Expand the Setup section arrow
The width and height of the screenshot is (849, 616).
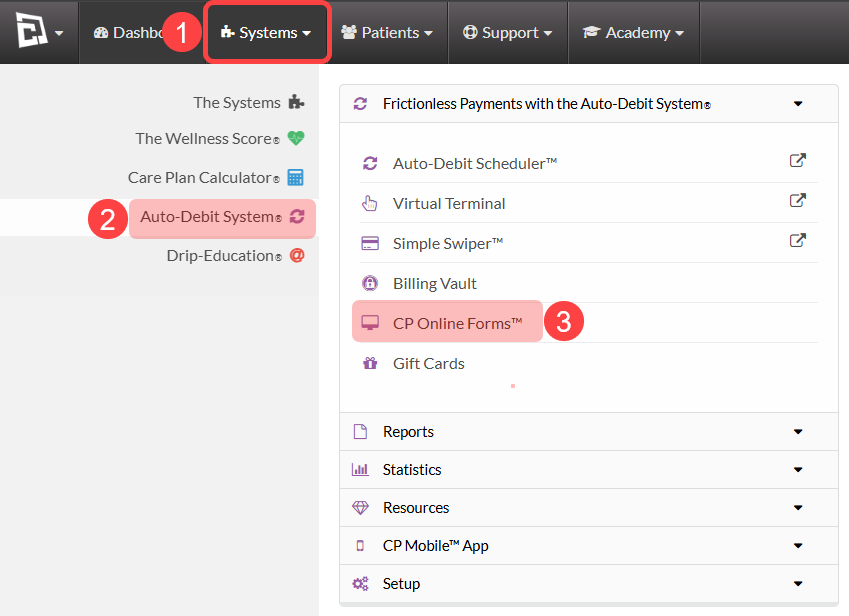tap(798, 584)
